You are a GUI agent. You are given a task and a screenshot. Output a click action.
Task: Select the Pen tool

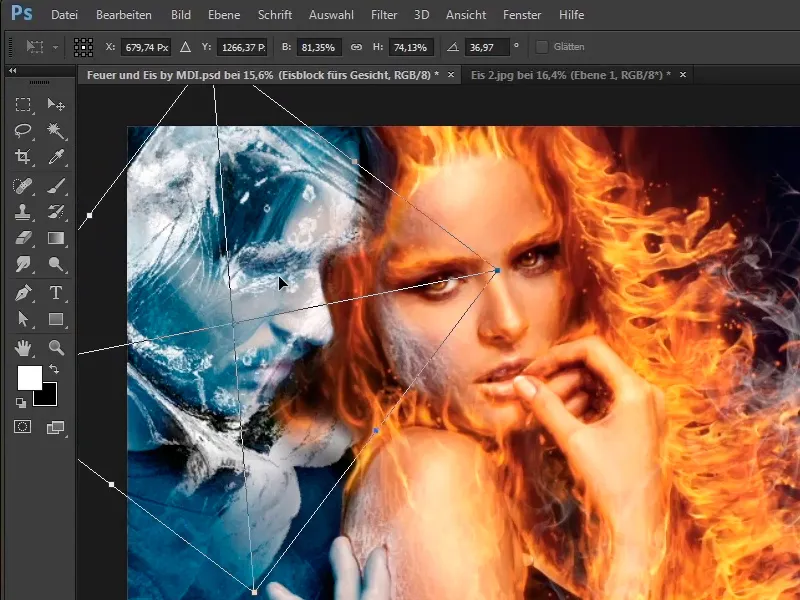(23, 293)
